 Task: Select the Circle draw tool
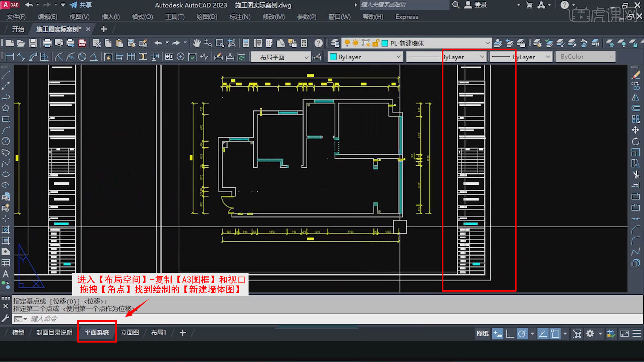[x=6, y=141]
